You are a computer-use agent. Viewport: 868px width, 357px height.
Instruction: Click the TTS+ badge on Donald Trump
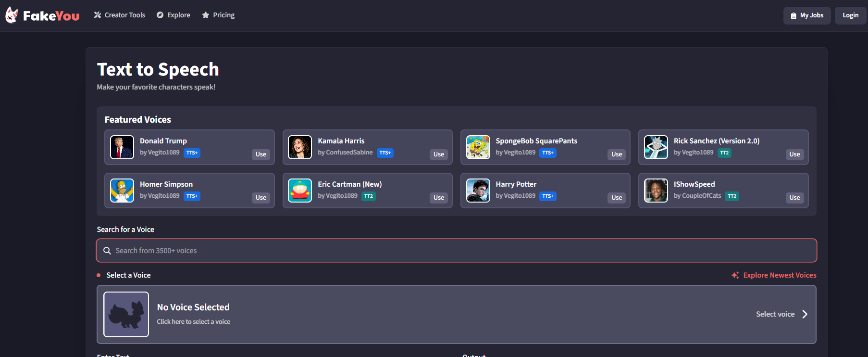[192, 153]
